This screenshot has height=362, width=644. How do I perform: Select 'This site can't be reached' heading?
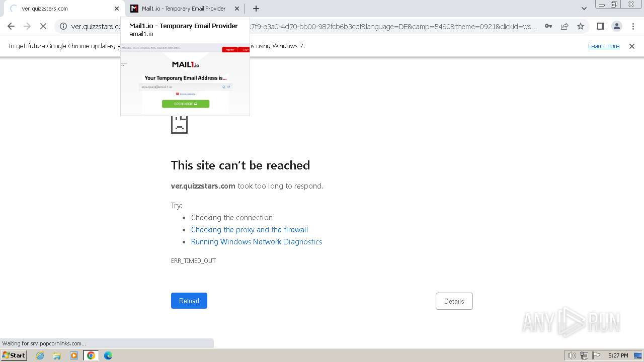pyautogui.click(x=240, y=165)
